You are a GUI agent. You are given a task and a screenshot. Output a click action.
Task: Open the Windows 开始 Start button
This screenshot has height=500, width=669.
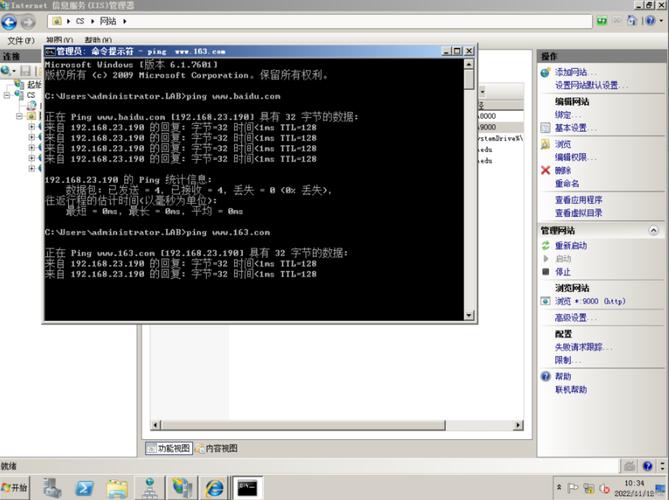(15, 488)
